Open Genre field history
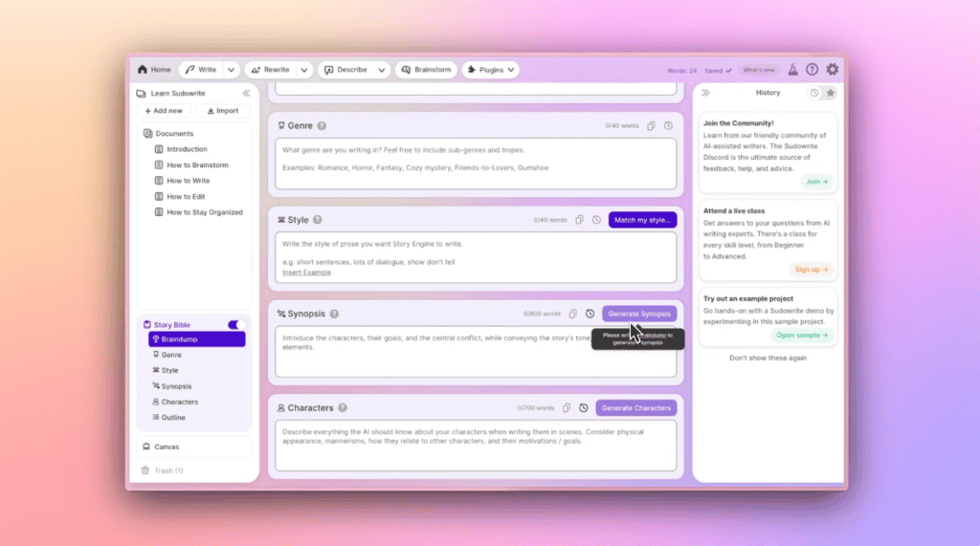Image resolution: width=980 pixels, height=546 pixels. tap(668, 125)
